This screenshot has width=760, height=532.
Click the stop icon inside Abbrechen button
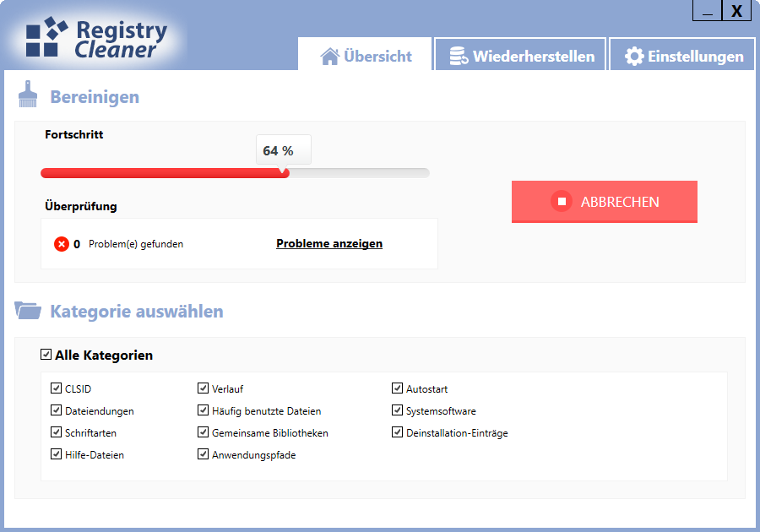[x=561, y=202]
